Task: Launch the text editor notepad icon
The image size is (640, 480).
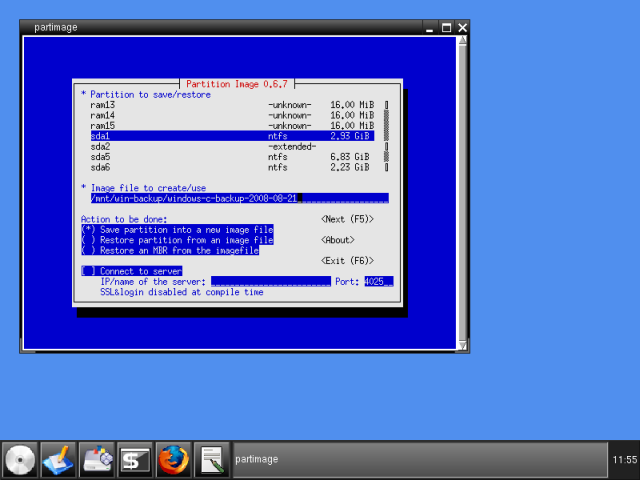Action: click(x=212, y=460)
